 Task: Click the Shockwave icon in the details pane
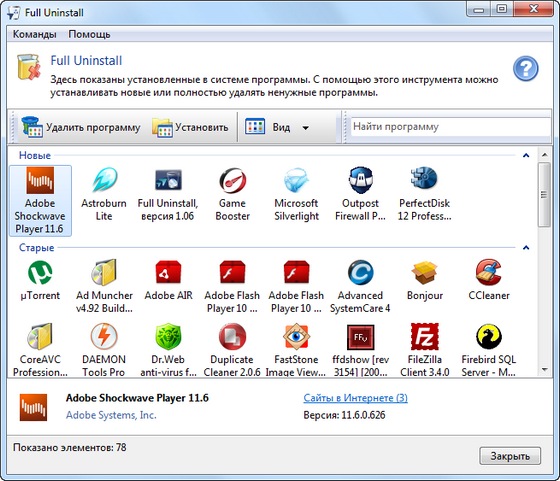click(33, 407)
